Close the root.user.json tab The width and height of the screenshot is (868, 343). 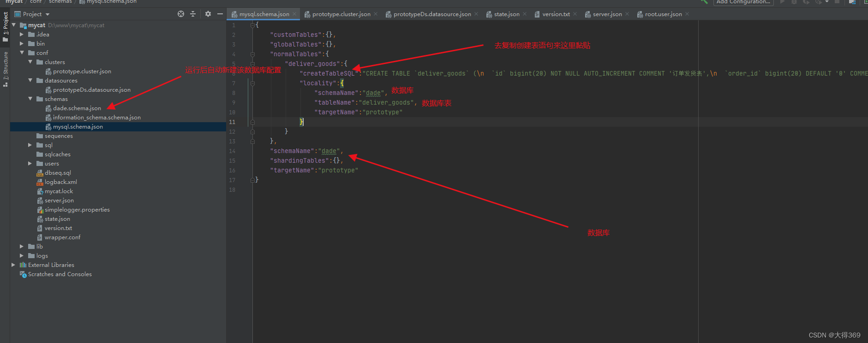click(x=687, y=14)
